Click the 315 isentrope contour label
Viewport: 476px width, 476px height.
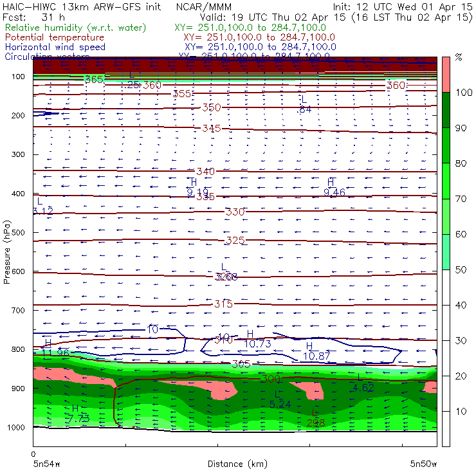(x=223, y=304)
